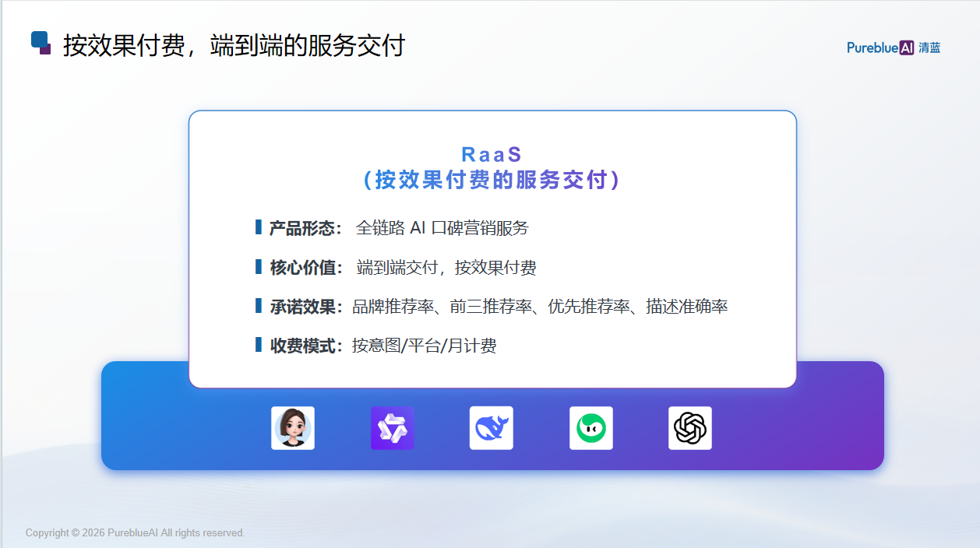The height and width of the screenshot is (548, 980).
Task: Click the RaaS heading in the card
Action: pos(492,154)
